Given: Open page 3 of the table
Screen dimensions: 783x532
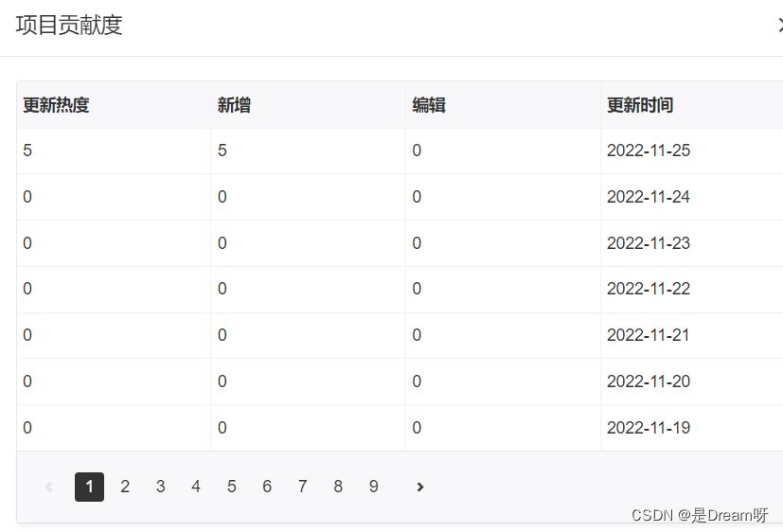Looking at the screenshot, I should pyautogui.click(x=160, y=487).
